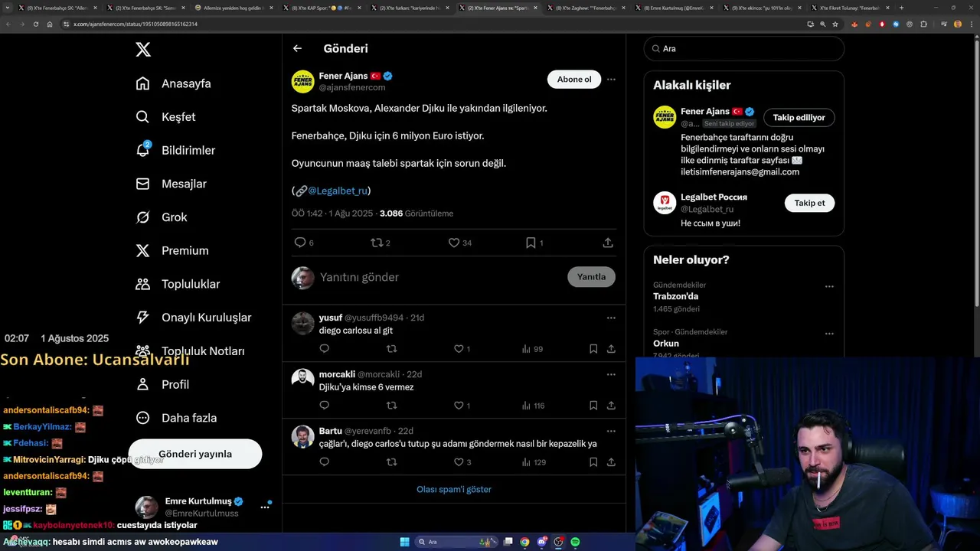The width and height of the screenshot is (980, 551).
Task: Click the back arrow beside Gönderi
Action: point(298,48)
